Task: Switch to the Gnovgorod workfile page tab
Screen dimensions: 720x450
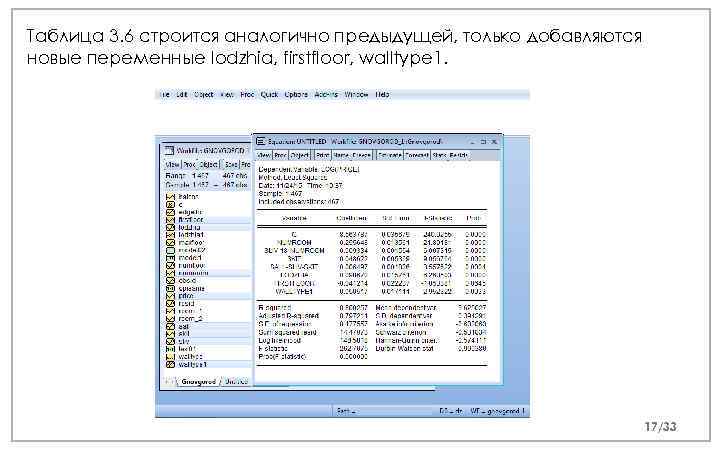Action: [198, 382]
